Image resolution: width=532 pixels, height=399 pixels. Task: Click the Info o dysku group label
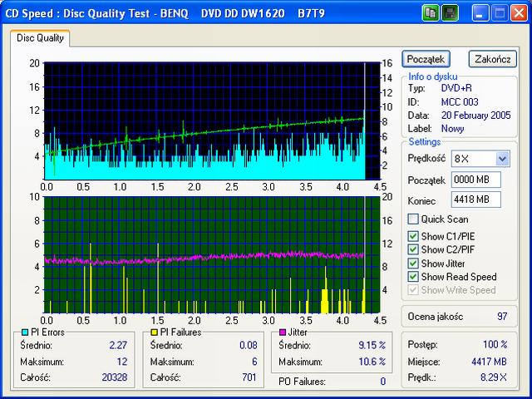(x=432, y=76)
